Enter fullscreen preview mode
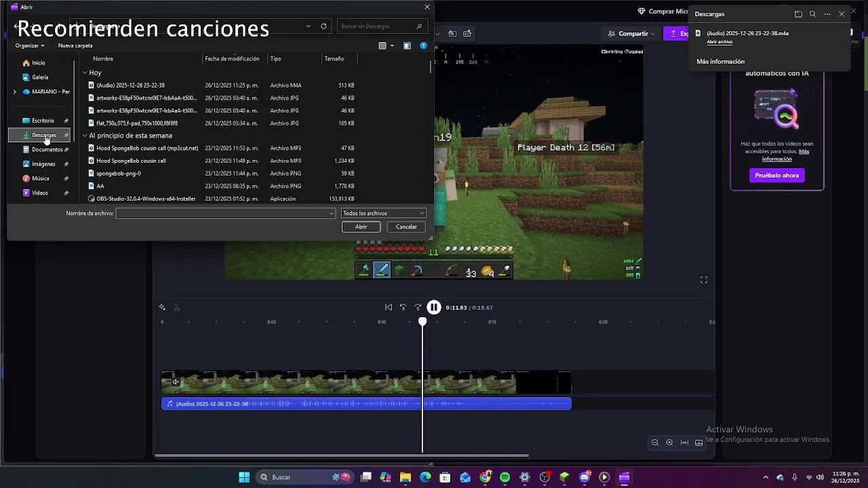 704,280
